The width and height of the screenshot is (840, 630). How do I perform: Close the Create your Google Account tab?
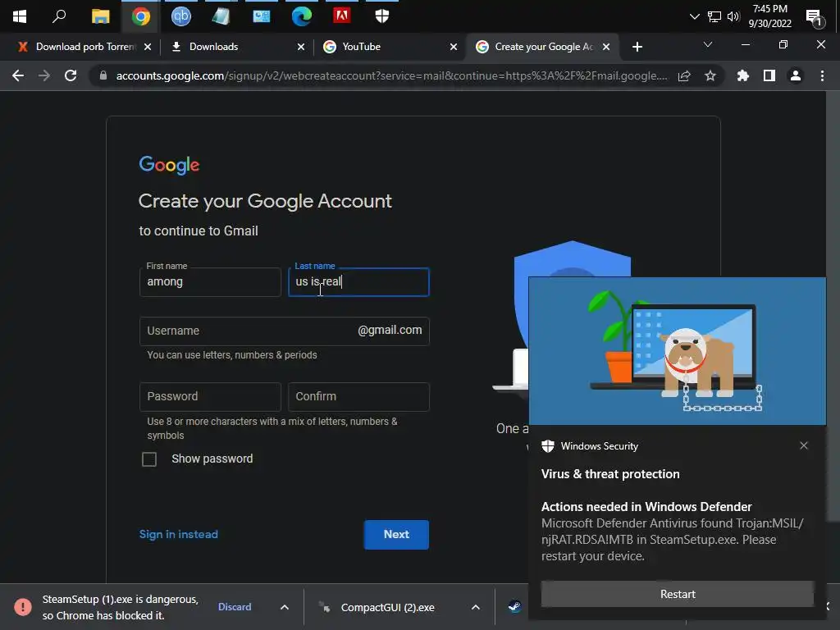point(606,47)
